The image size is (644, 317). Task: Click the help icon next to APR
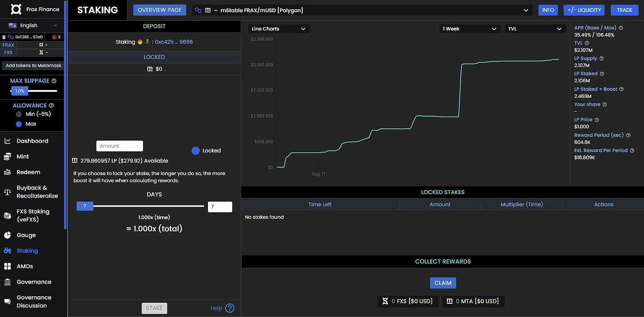tap(621, 28)
